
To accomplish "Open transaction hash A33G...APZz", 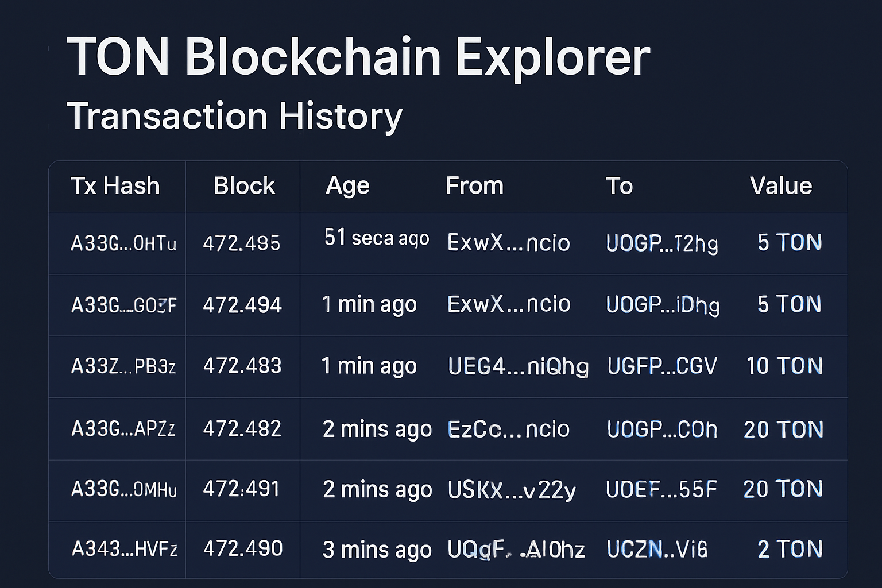I will point(123,428).
